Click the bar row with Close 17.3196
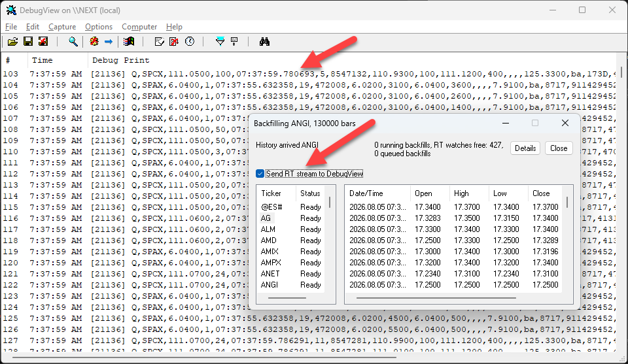Image resolution: width=628 pixels, height=364 pixels. [454, 252]
